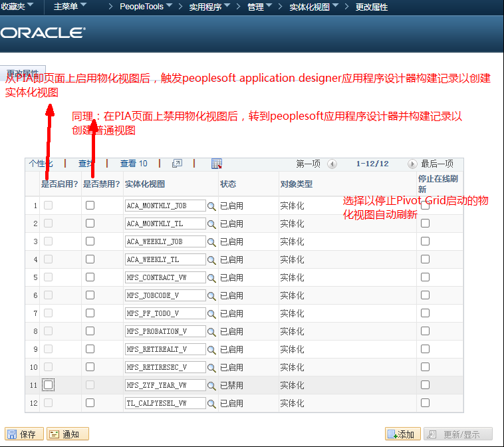The height and width of the screenshot is (447, 504).
Task: Open lookup for HPS_JOBCODE_V view
Action: [211, 296]
